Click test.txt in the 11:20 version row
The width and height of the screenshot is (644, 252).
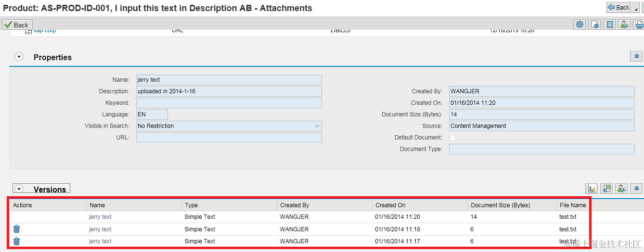(568, 217)
